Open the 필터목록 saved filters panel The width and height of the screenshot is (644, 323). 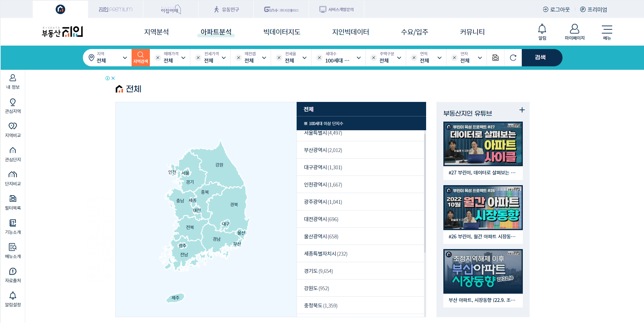[x=12, y=202]
